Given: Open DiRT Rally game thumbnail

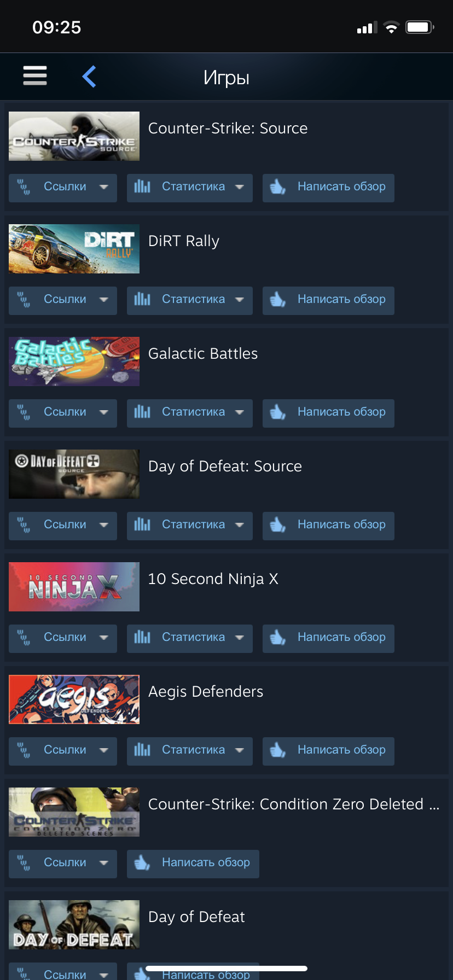Looking at the screenshot, I should 74,249.
